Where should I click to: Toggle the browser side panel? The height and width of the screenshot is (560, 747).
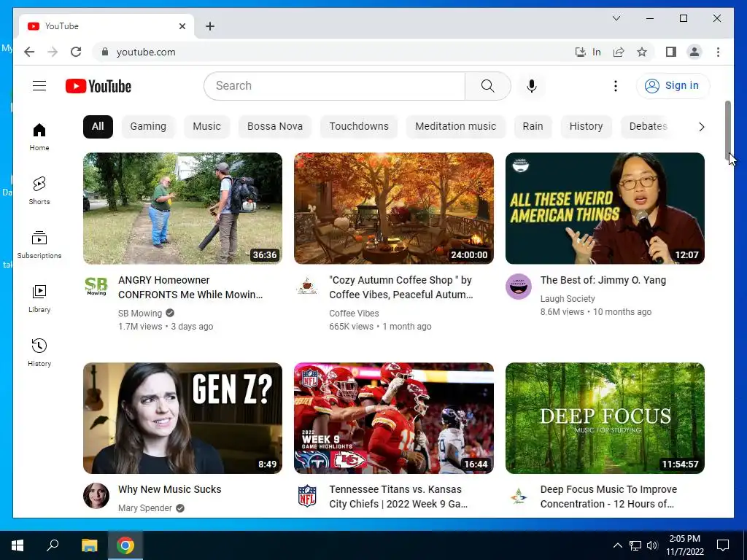tap(671, 52)
